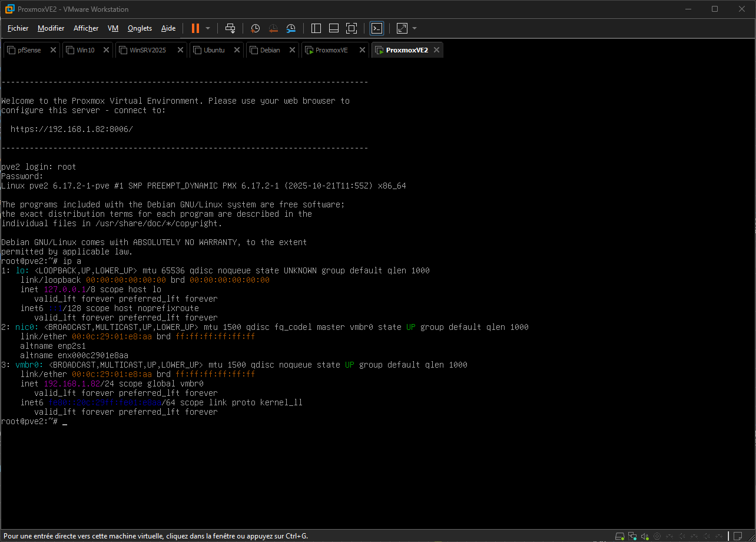Switch to the pfSense tab

point(29,50)
